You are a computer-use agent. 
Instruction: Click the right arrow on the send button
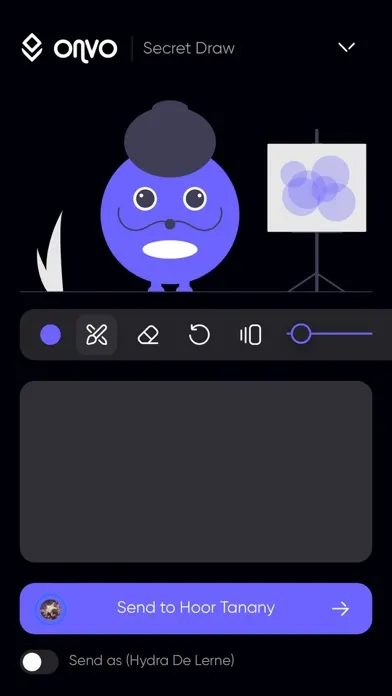tap(341, 609)
